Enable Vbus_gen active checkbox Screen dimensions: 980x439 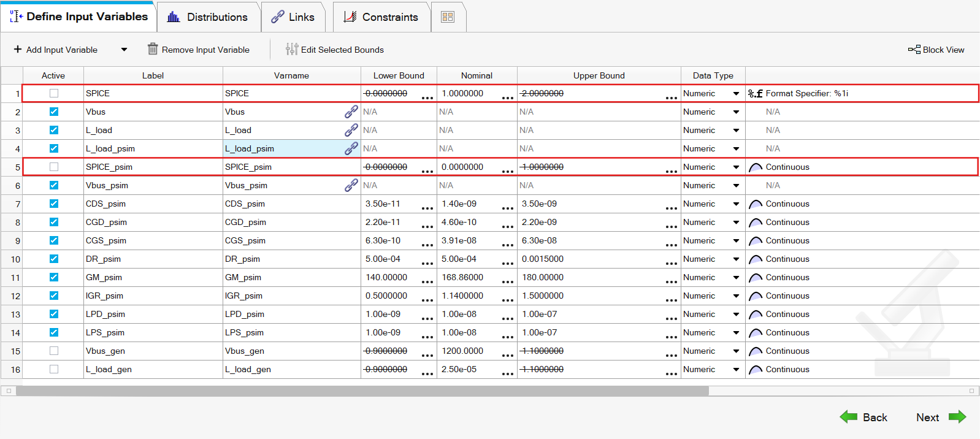point(54,351)
